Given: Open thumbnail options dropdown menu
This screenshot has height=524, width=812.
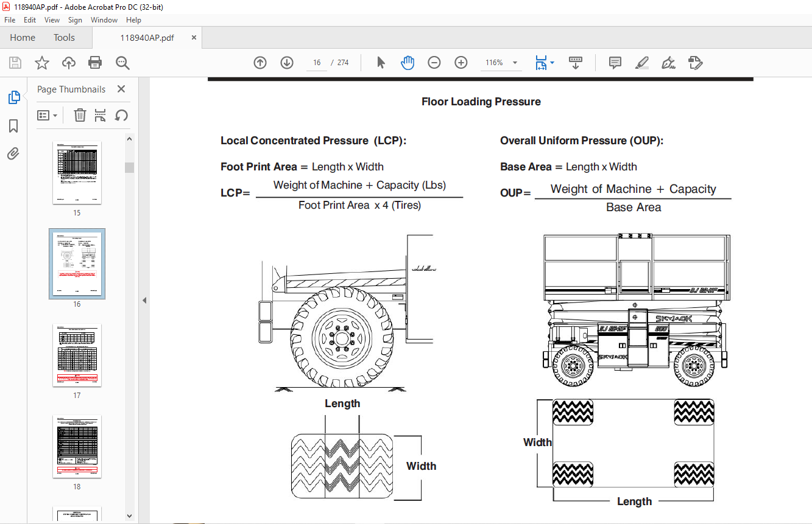Looking at the screenshot, I should [48, 115].
